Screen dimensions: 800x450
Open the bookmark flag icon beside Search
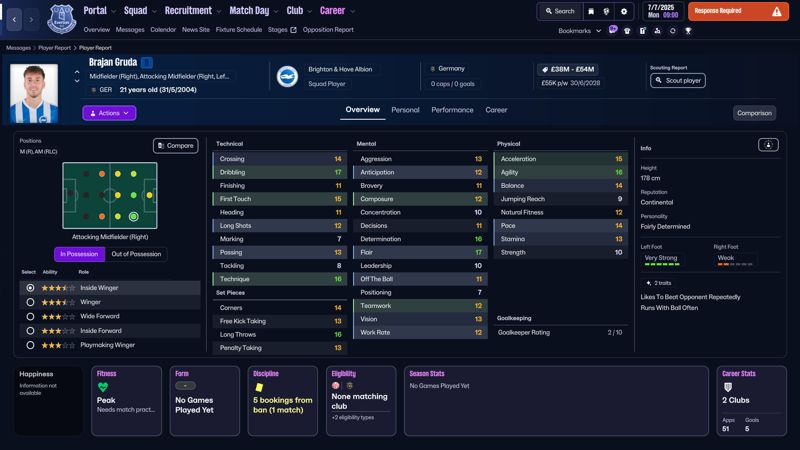pyautogui.click(x=591, y=11)
